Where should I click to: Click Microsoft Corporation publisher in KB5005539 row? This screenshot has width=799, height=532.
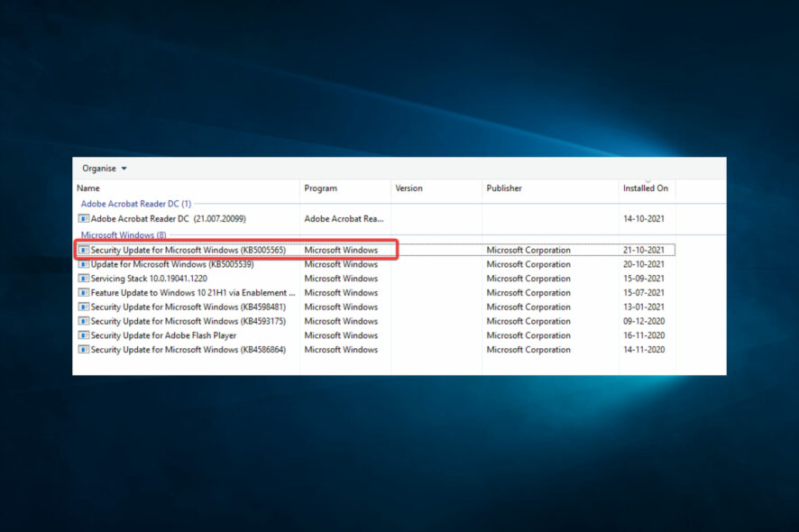point(528,264)
